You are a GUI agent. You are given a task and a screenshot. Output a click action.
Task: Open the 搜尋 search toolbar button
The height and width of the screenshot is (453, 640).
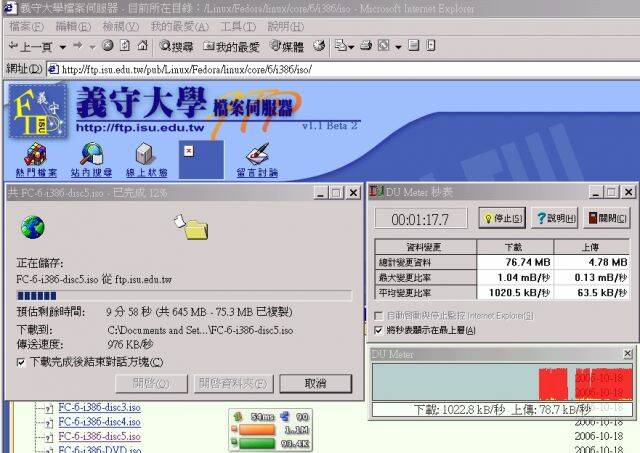click(x=176, y=47)
